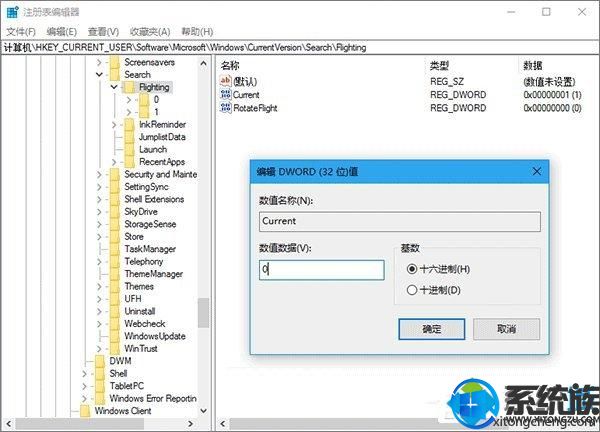Click the 数值数据 input field

322,270
